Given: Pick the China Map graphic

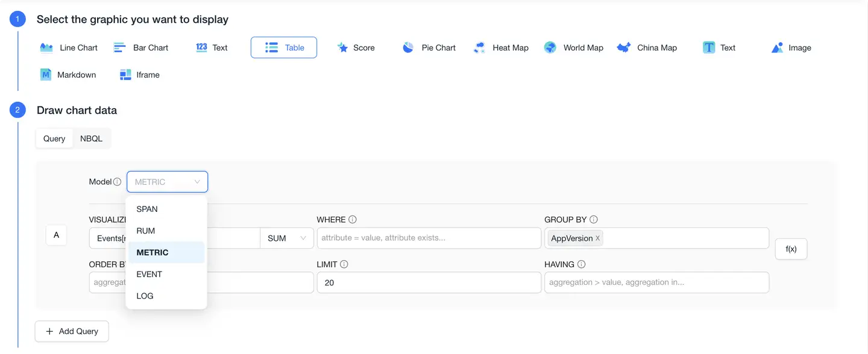Looking at the screenshot, I should [647, 48].
